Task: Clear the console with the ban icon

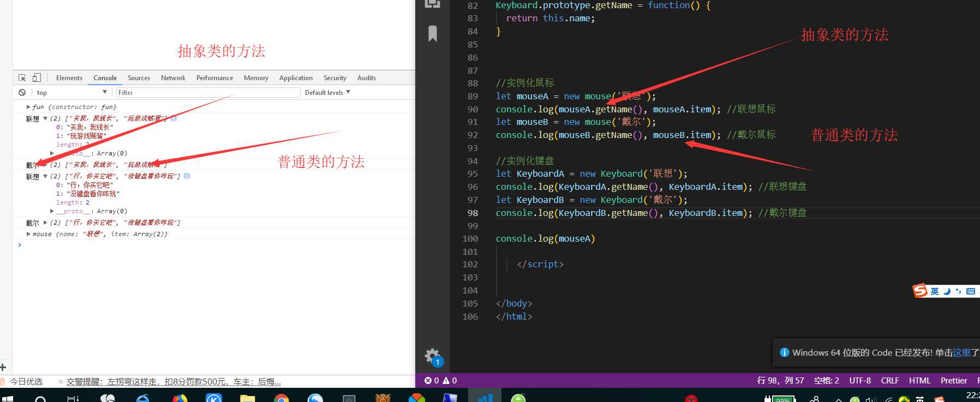Action: 22,92
